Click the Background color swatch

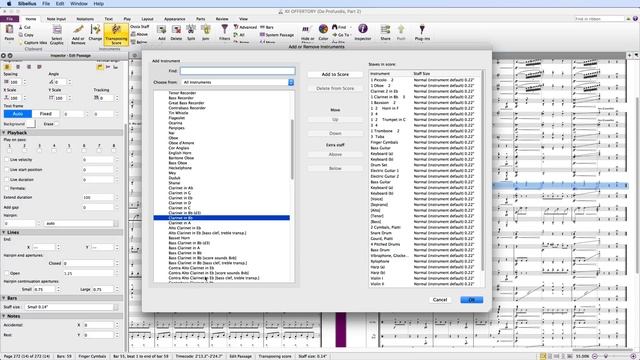pos(31,124)
